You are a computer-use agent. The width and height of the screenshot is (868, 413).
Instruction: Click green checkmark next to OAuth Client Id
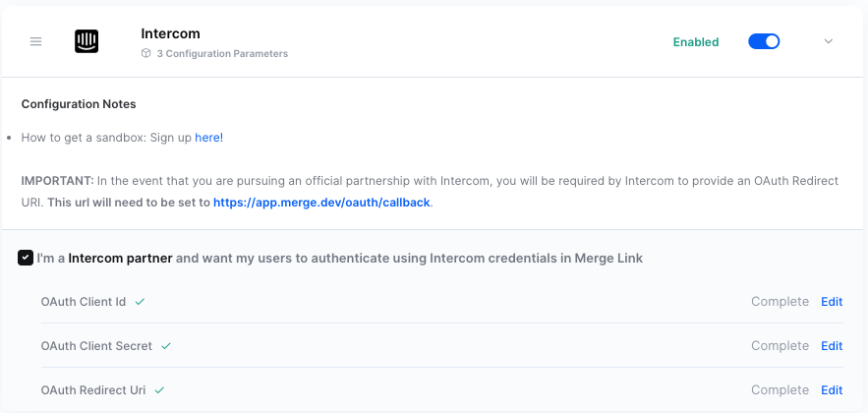(x=140, y=302)
